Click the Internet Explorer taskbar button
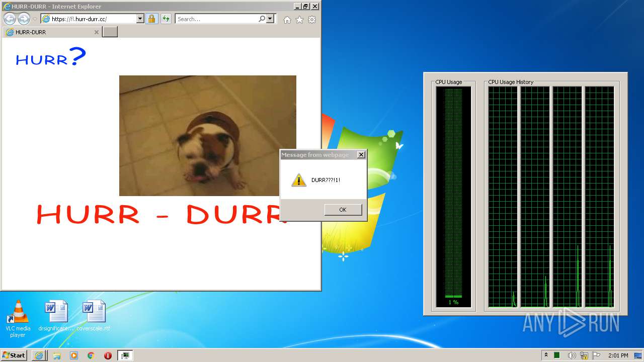 point(40,355)
